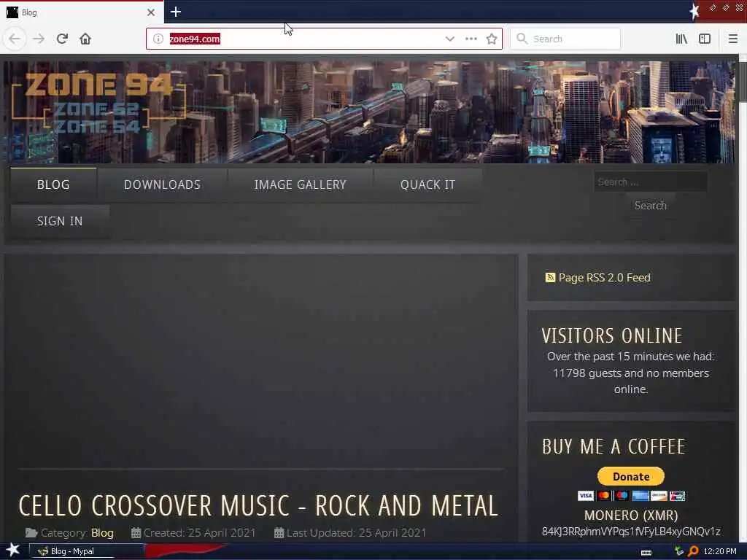Open the BLOG navigation item

(x=53, y=184)
